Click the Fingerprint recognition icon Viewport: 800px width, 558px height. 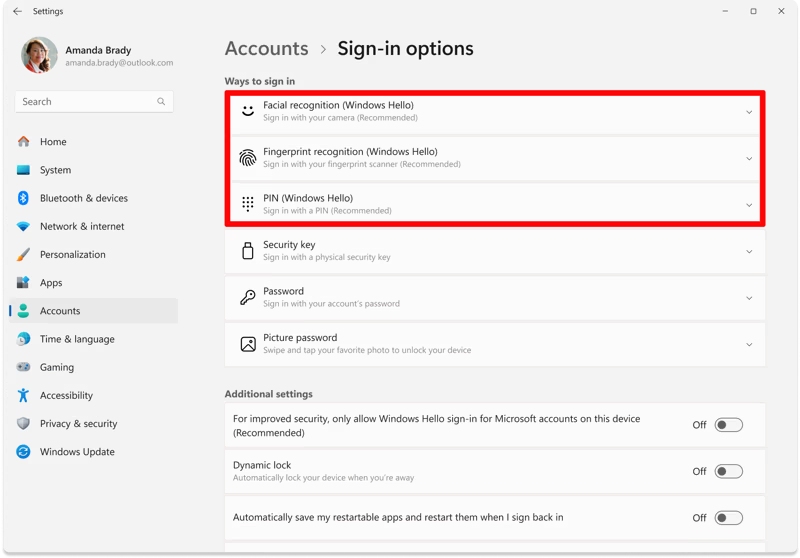click(x=248, y=158)
